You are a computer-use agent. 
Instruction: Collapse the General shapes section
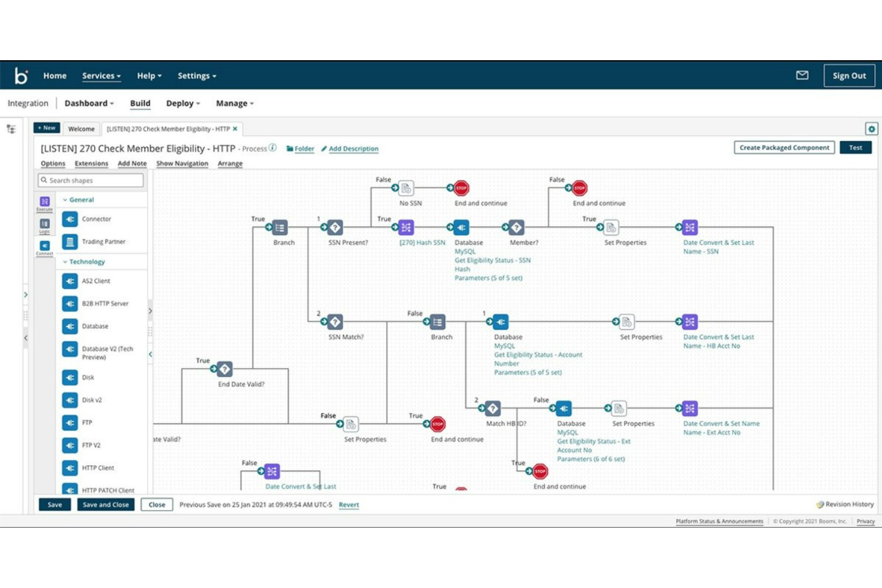click(80, 200)
